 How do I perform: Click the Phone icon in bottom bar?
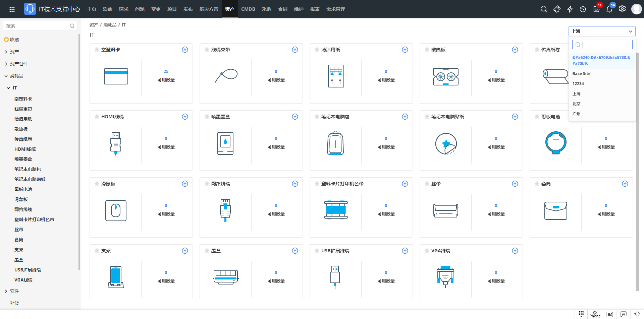click(595, 314)
